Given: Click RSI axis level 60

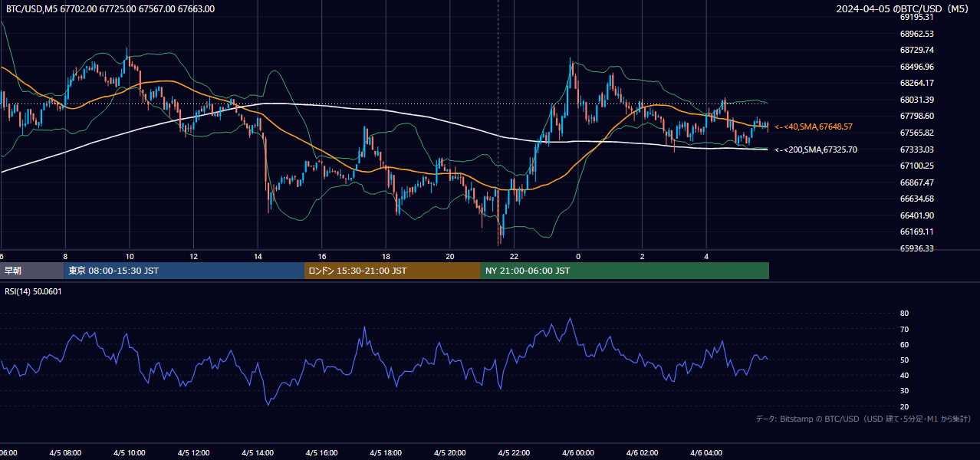Looking at the screenshot, I should 904,344.
